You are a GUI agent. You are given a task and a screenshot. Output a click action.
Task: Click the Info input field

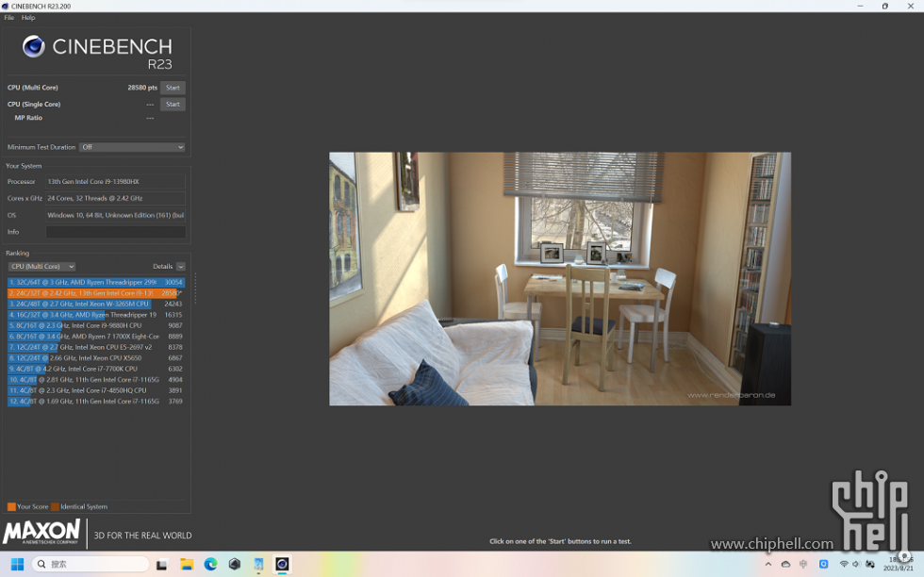tap(115, 232)
